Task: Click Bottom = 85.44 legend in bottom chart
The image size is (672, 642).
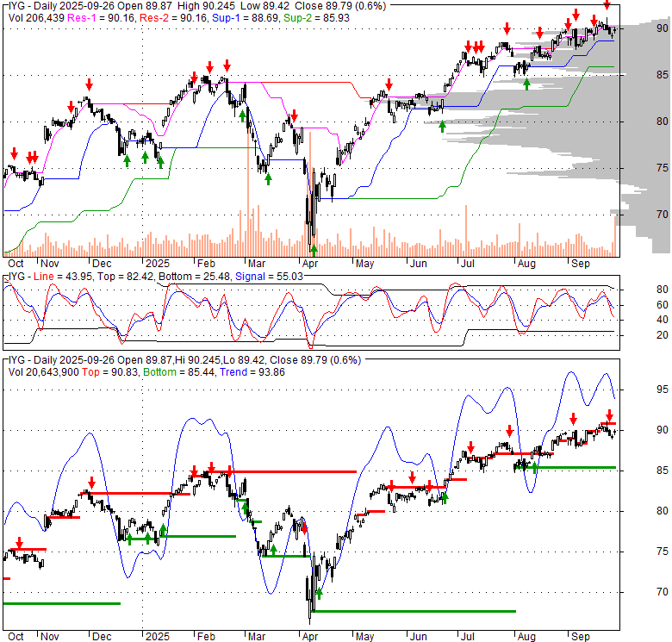Action: click(178, 372)
